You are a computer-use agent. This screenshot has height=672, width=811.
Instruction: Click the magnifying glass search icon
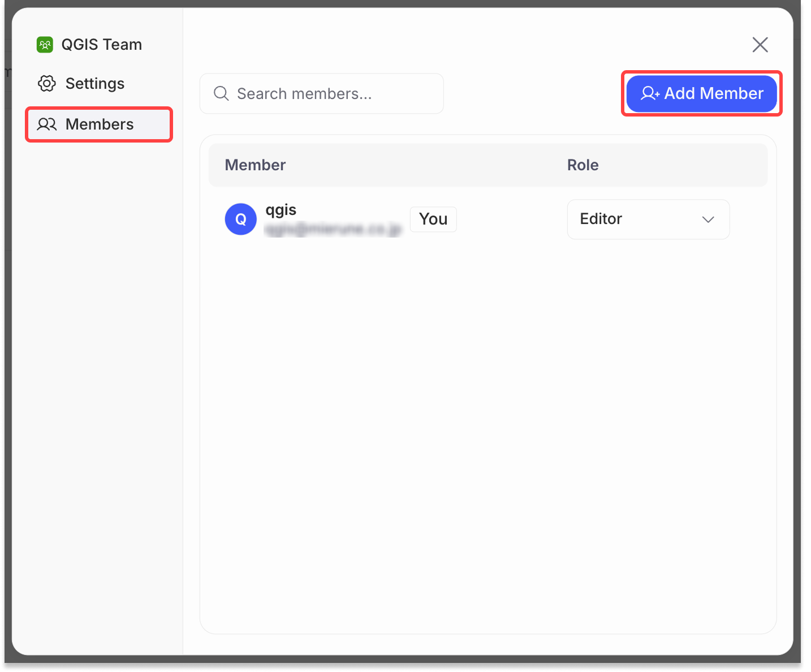click(x=221, y=93)
